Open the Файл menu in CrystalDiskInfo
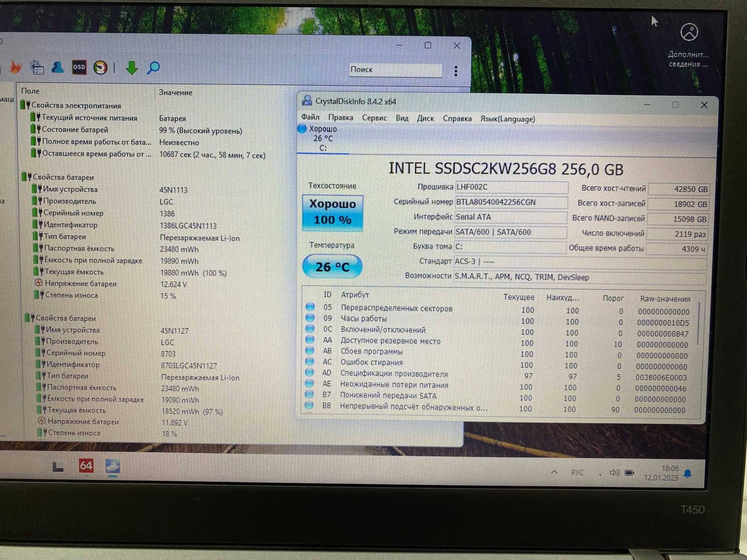The image size is (747, 560). click(x=310, y=117)
